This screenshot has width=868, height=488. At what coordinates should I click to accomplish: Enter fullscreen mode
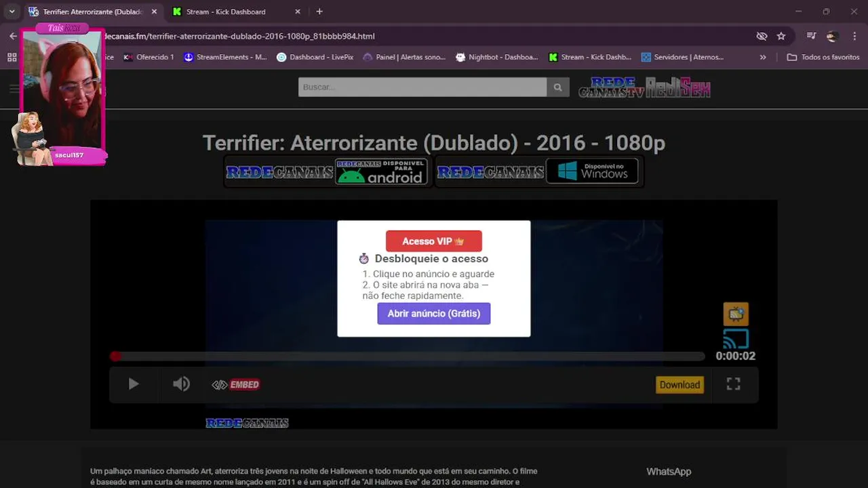click(733, 384)
